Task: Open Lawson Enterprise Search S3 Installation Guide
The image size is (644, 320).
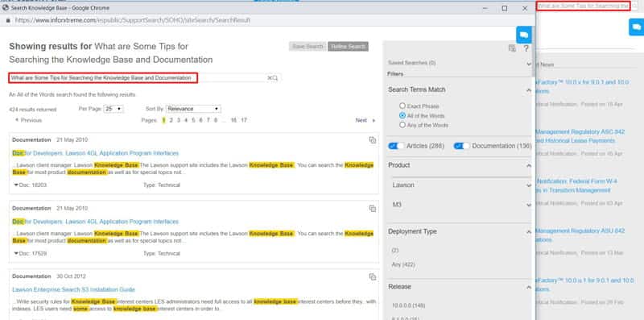Action: (73, 289)
